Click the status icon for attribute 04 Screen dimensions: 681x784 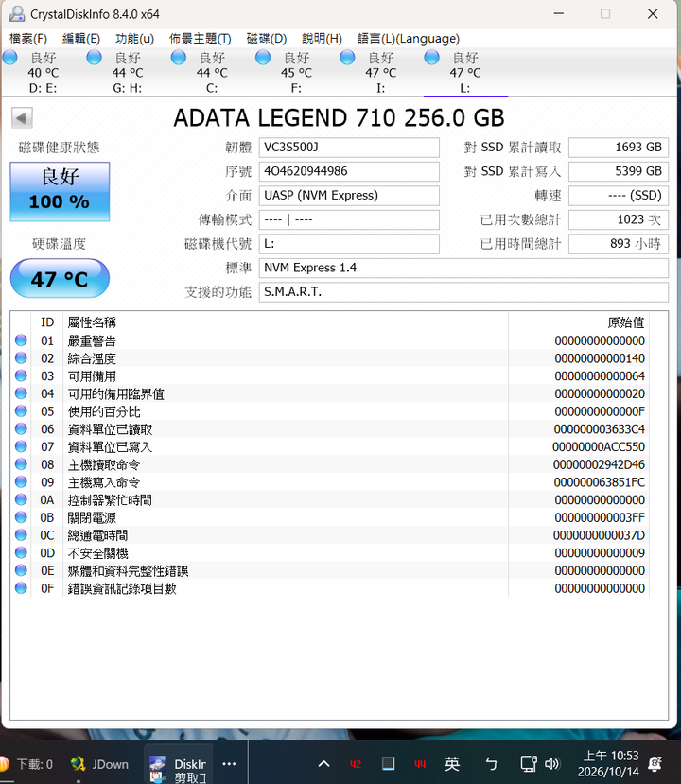21,393
